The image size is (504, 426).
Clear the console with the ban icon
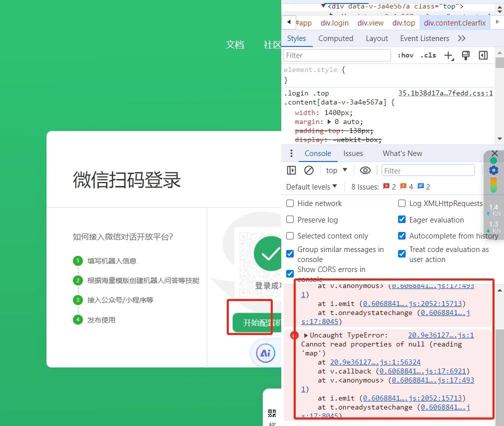[309, 170]
